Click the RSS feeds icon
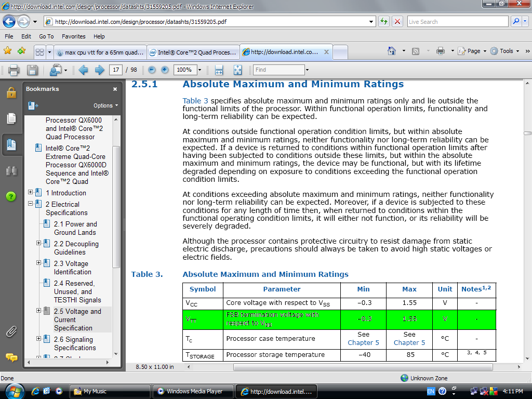This screenshot has height=399, width=532. point(415,51)
